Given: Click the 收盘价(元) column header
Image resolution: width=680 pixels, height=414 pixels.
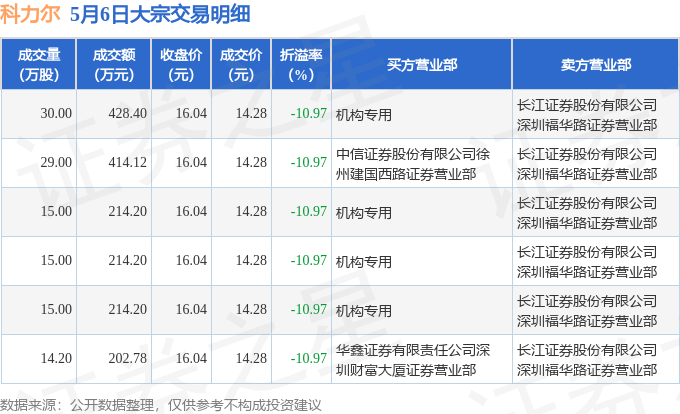Looking at the screenshot, I should pos(181,65).
